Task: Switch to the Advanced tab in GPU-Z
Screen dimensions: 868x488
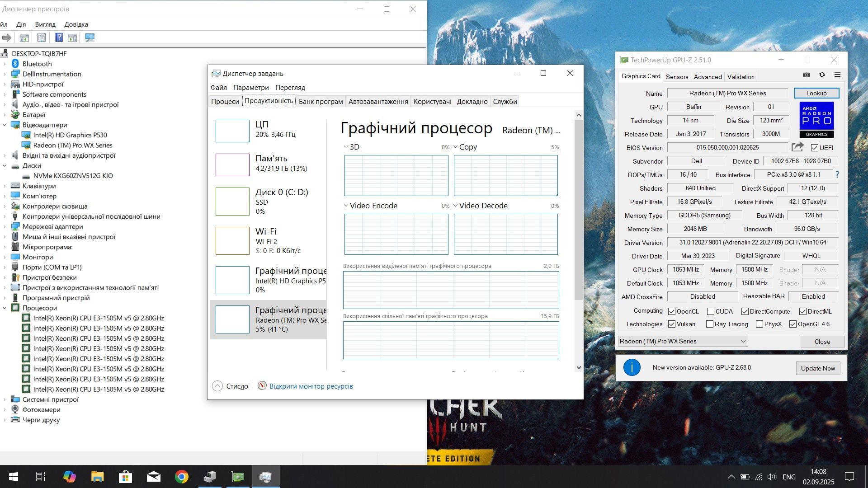Action: (x=708, y=77)
